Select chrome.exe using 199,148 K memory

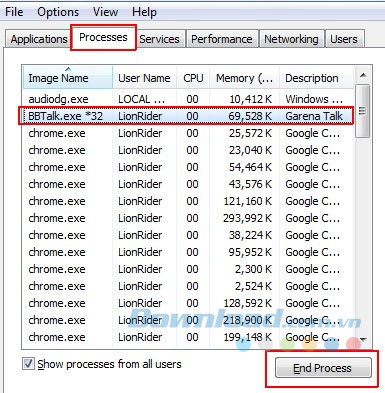[x=188, y=337]
